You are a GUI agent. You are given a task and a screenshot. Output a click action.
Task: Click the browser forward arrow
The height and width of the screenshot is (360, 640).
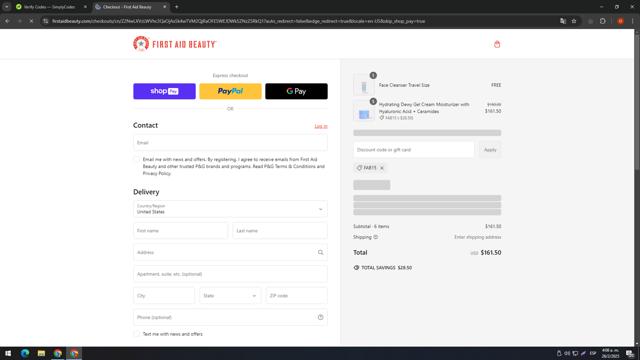point(19,21)
